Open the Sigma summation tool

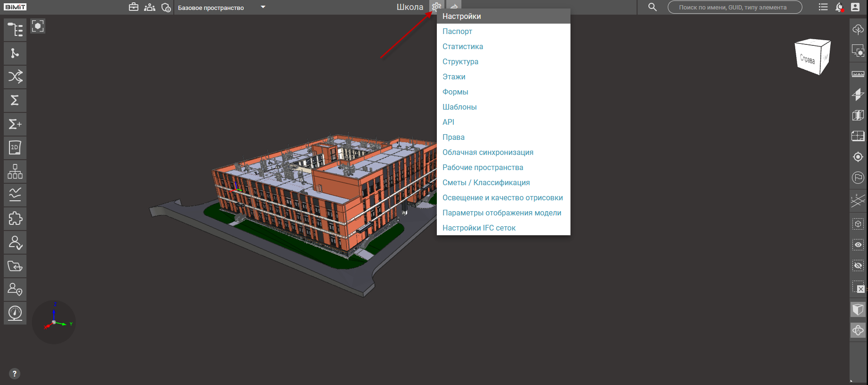pos(15,100)
